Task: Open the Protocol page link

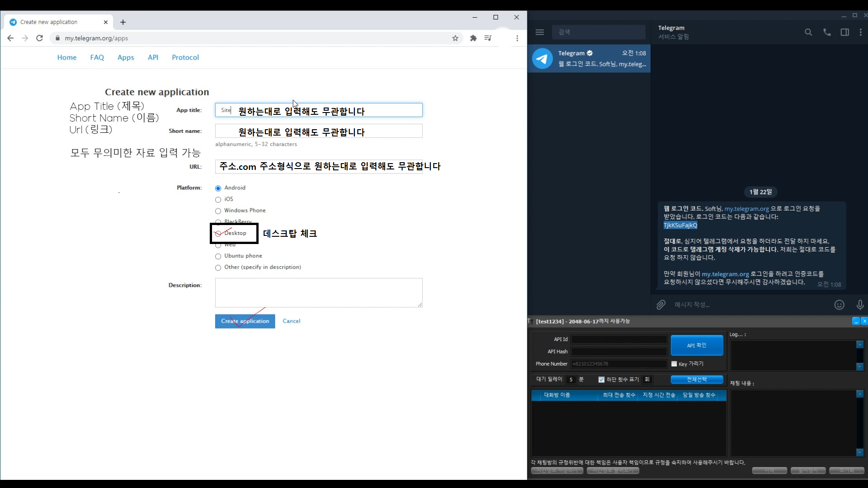Action: (x=185, y=57)
